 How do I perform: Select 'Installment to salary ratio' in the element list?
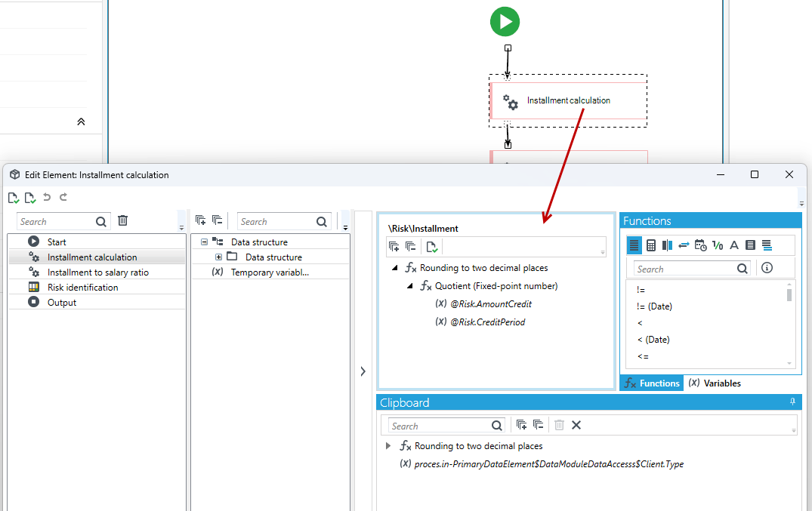pos(97,272)
